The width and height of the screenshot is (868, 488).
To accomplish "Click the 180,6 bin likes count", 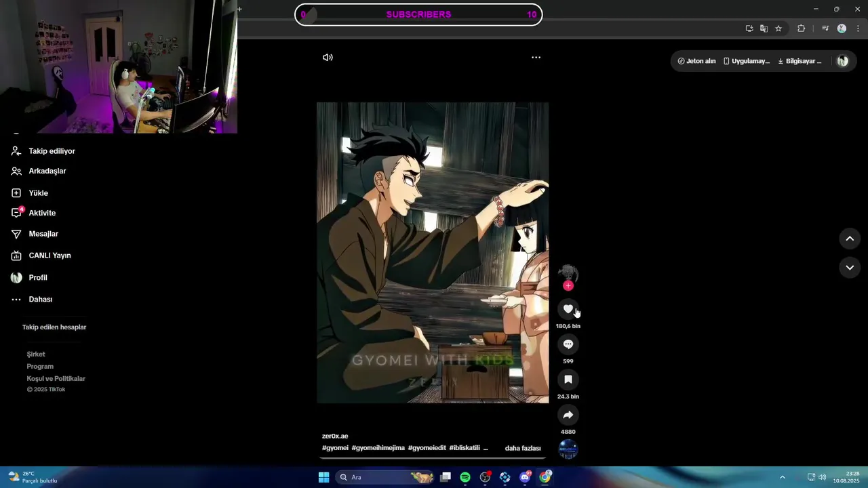I will pos(568,326).
